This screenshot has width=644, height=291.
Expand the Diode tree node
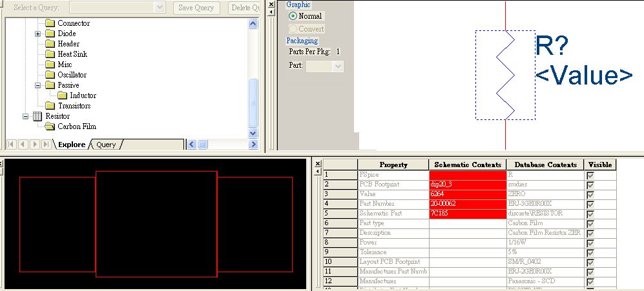pos(37,34)
